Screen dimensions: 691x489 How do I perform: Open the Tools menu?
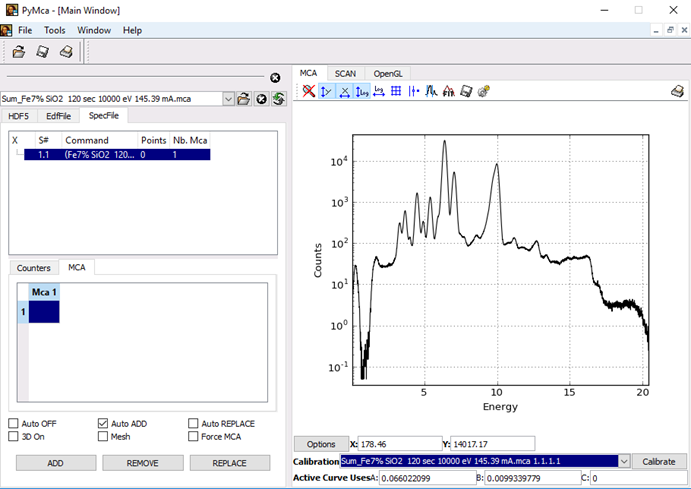(55, 30)
